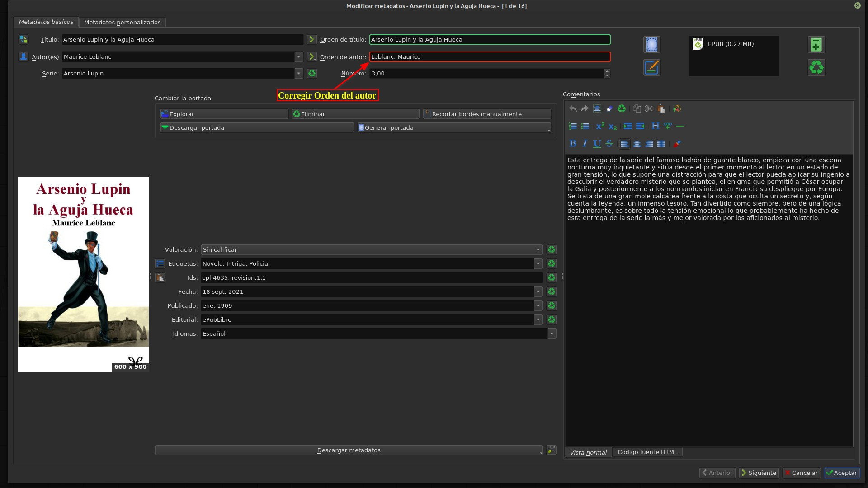Image resolution: width=868 pixels, height=488 pixels.
Task: Switch to Código fuente HTML tab
Action: 647,452
